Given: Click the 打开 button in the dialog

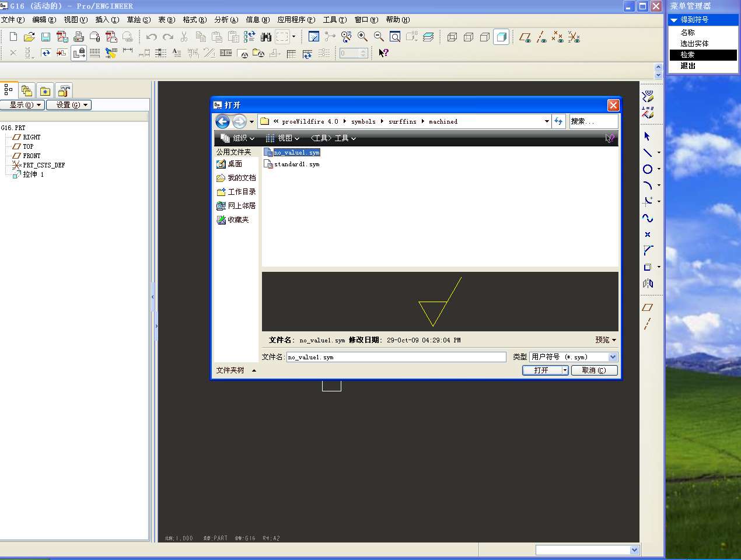Looking at the screenshot, I should pos(541,370).
